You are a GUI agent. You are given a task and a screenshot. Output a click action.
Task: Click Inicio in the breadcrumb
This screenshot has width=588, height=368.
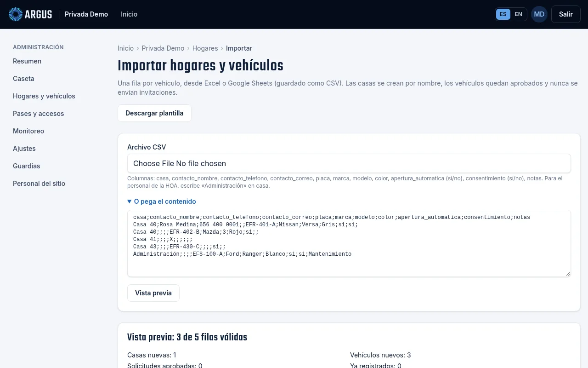[125, 48]
